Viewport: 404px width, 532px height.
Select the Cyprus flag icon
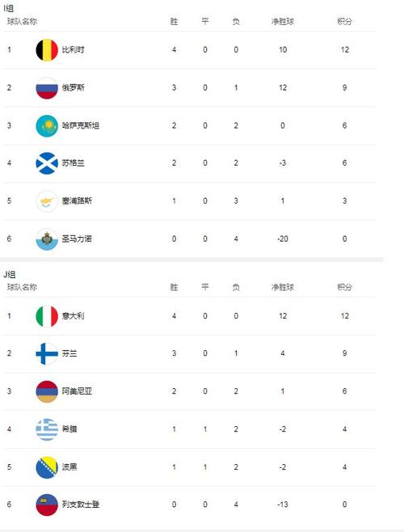click(47, 201)
